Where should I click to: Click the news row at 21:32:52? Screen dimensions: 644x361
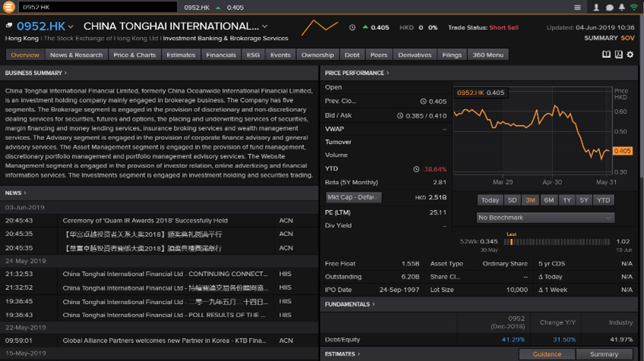159,287
